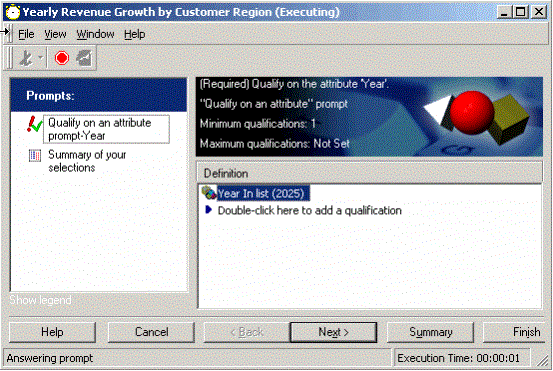This screenshot has width=553, height=371.
Task: Maximize the report window
Action: point(521,12)
